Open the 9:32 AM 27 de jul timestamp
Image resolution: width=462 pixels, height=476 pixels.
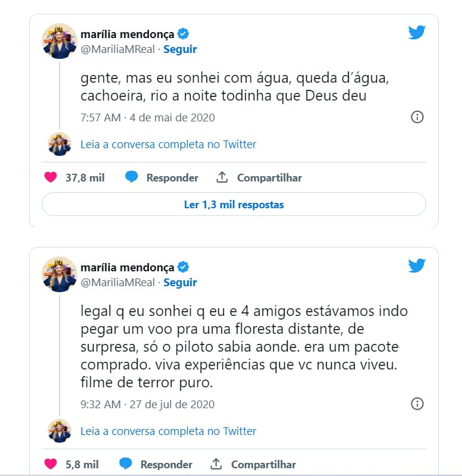tap(148, 405)
